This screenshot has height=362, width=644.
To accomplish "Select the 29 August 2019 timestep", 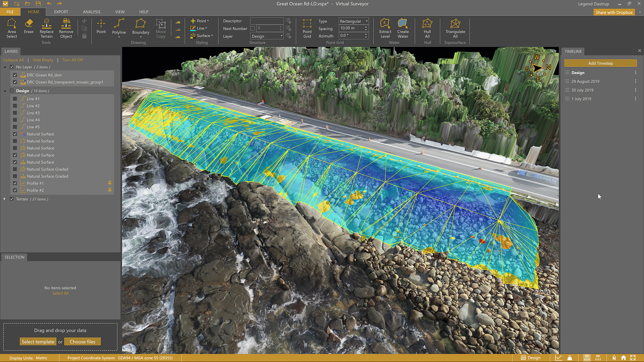I will pos(585,81).
